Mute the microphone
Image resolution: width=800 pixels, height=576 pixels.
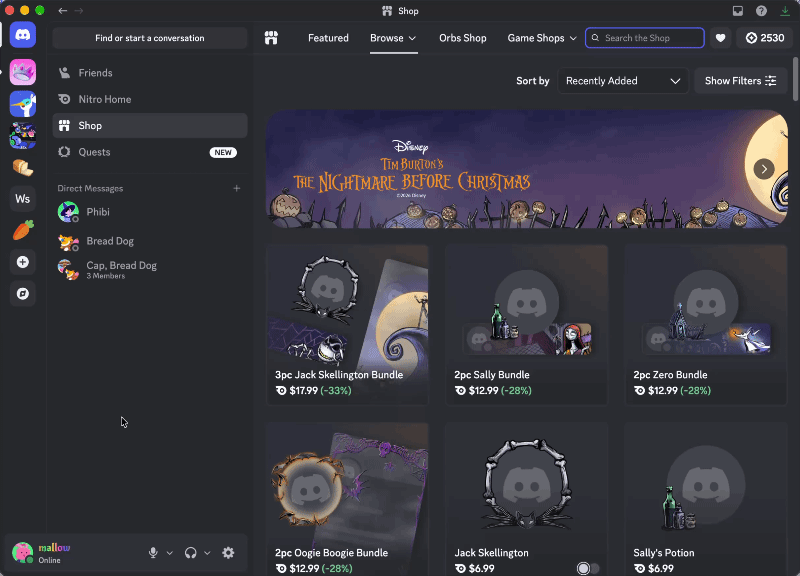click(153, 553)
